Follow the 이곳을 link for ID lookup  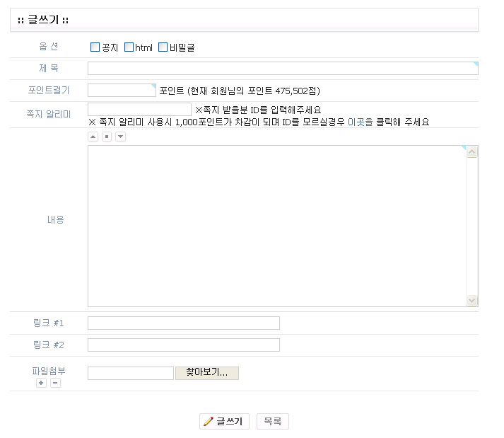pos(361,122)
